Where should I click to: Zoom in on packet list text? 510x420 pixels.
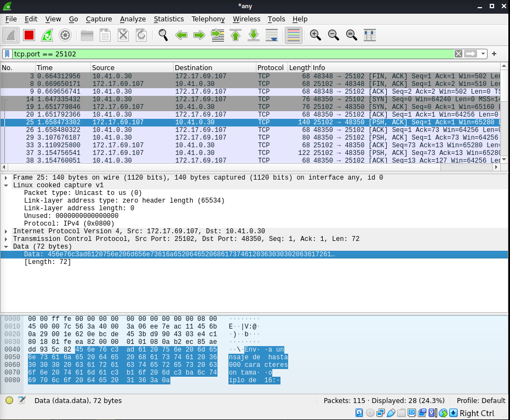click(315, 35)
